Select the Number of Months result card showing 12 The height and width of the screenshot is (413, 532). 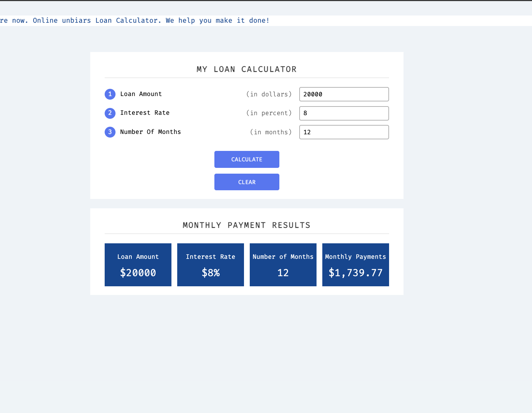283,265
